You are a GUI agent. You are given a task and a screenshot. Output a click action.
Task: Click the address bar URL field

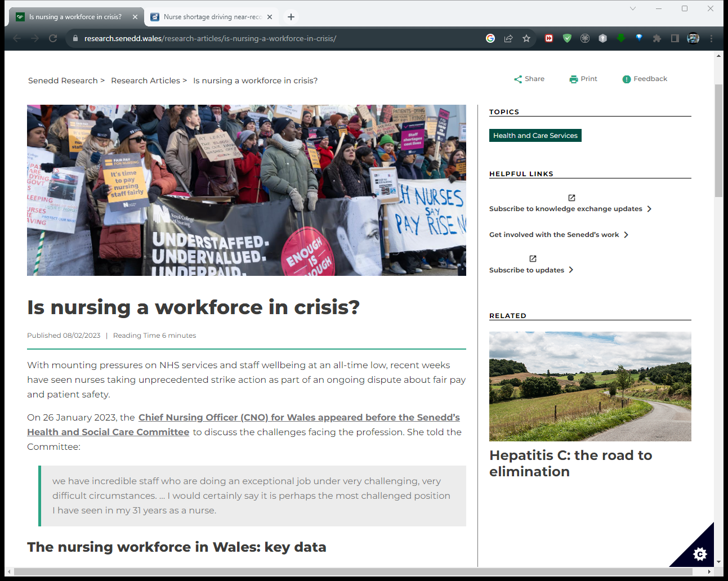[282, 38]
